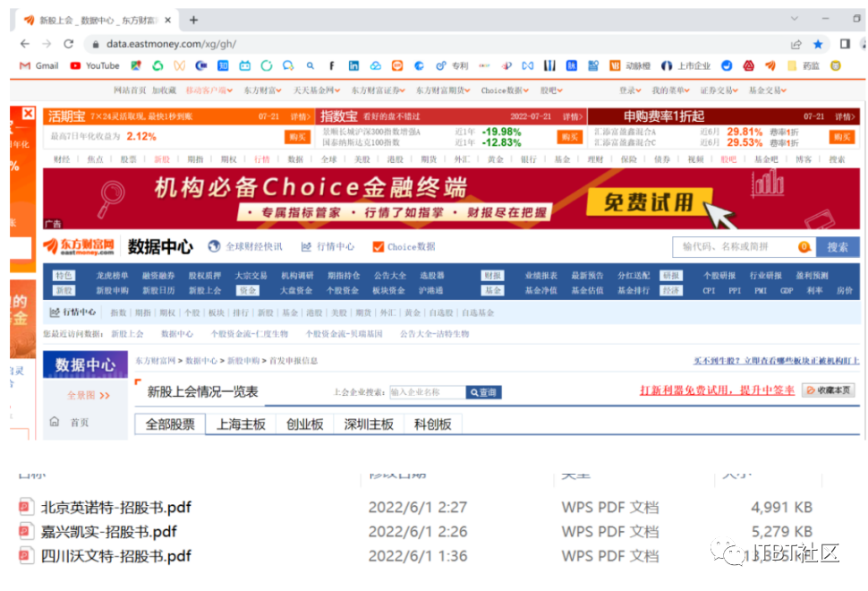Open the 证券交易 dropdown menu

click(719, 90)
